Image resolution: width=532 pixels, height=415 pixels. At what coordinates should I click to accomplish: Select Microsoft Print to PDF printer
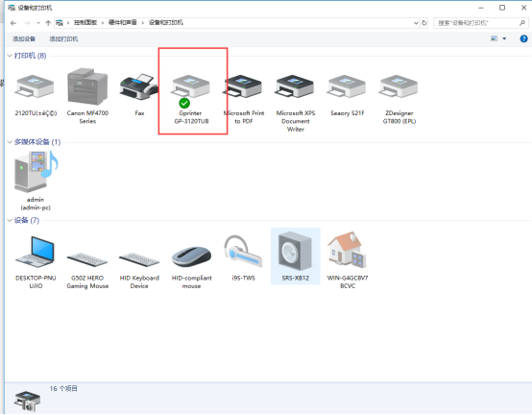(x=243, y=98)
